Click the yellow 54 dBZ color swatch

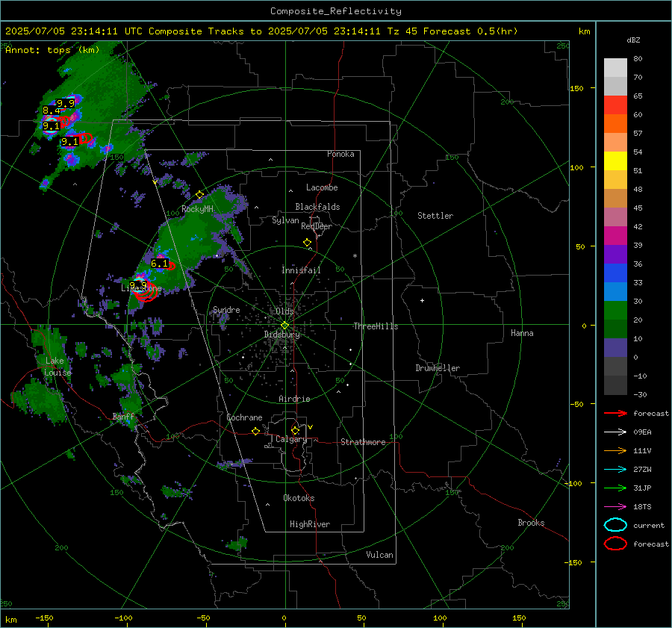tap(615, 161)
